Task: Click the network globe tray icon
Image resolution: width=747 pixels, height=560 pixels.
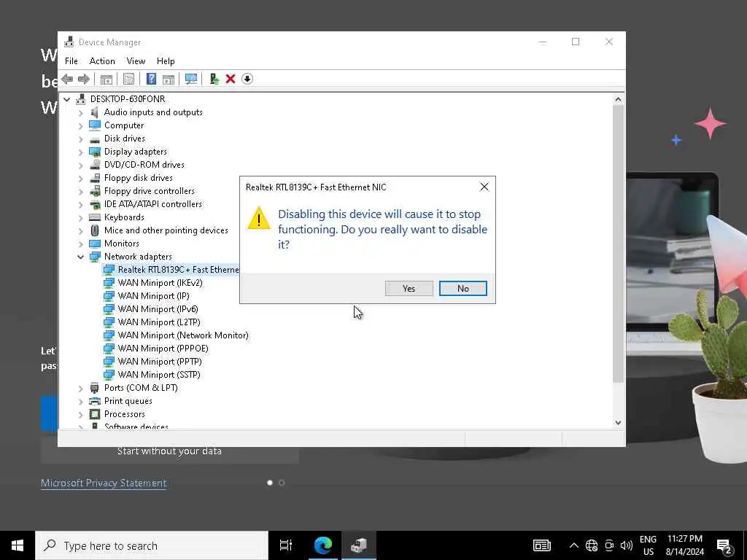Action: pyautogui.click(x=592, y=545)
